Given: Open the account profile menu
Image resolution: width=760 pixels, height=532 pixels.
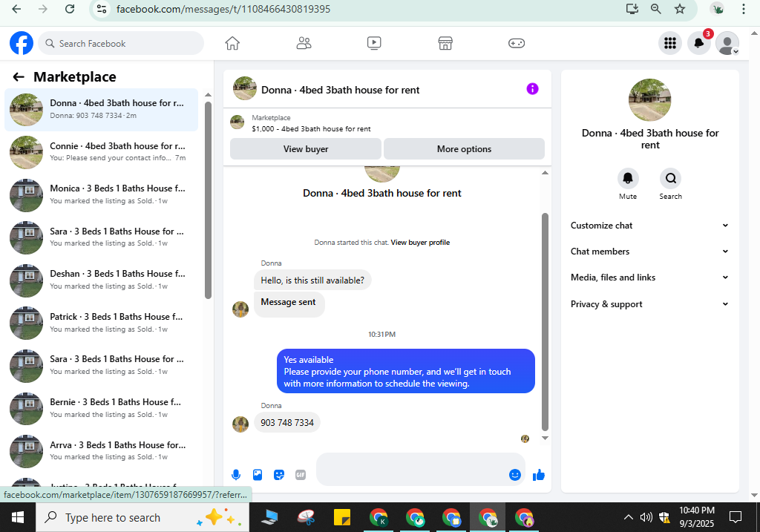Looking at the screenshot, I should click(x=727, y=43).
